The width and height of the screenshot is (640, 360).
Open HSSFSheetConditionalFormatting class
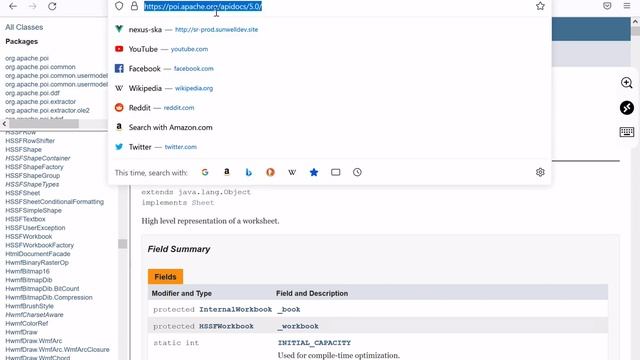(x=54, y=202)
